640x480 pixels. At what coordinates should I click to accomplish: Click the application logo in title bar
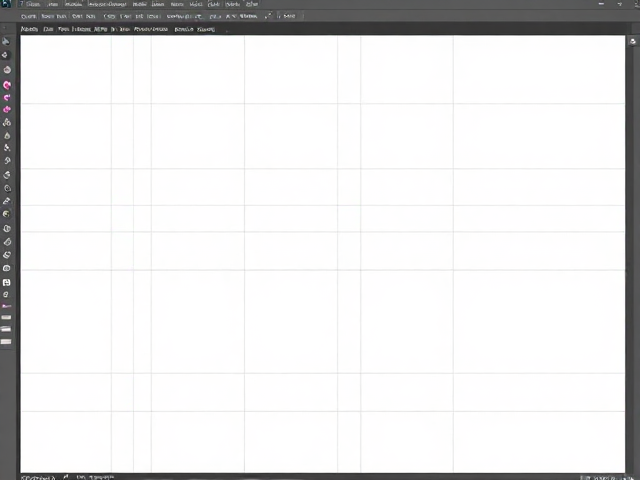(6, 4)
